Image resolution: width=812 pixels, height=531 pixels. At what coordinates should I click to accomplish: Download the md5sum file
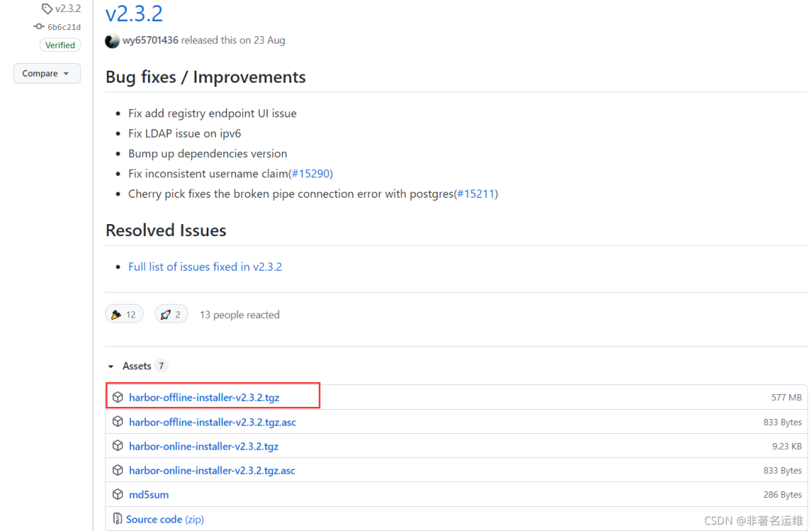point(149,495)
